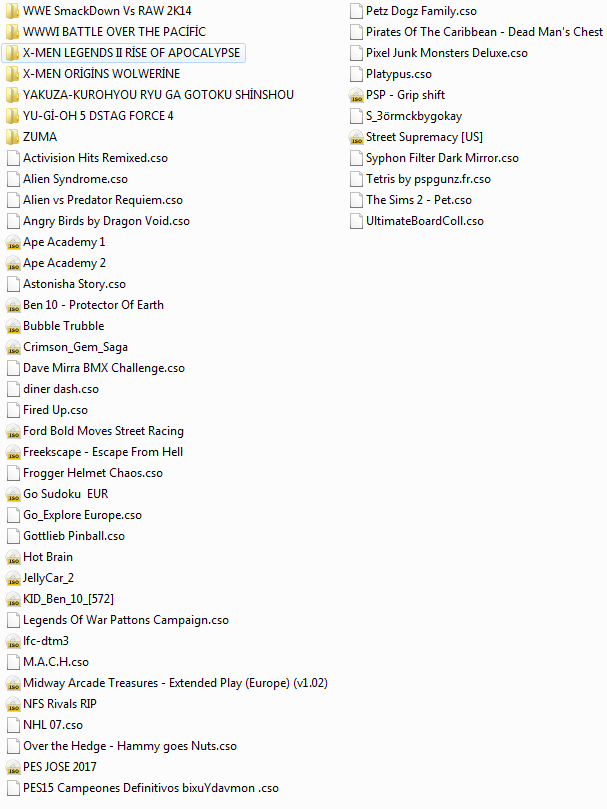The height and width of the screenshot is (809, 607).
Task: Click the Pirates Of The Caribbean file name
Action: pyautogui.click(x=484, y=32)
